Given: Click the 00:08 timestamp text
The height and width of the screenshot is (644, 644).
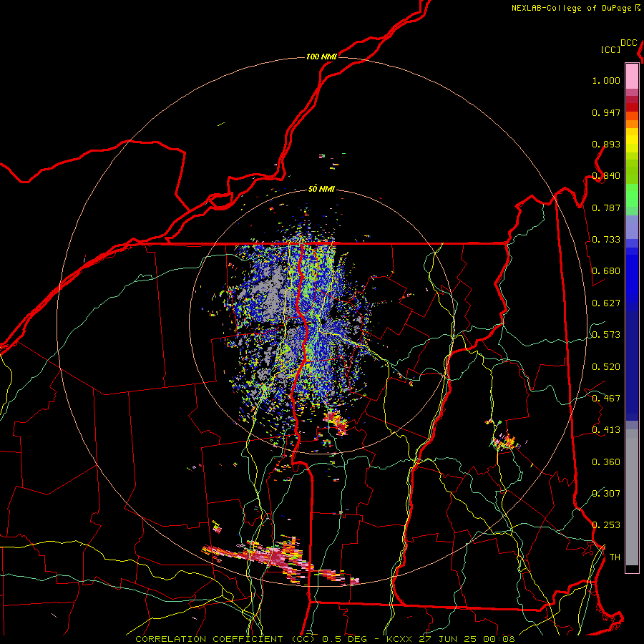Looking at the screenshot, I should (x=500, y=639).
